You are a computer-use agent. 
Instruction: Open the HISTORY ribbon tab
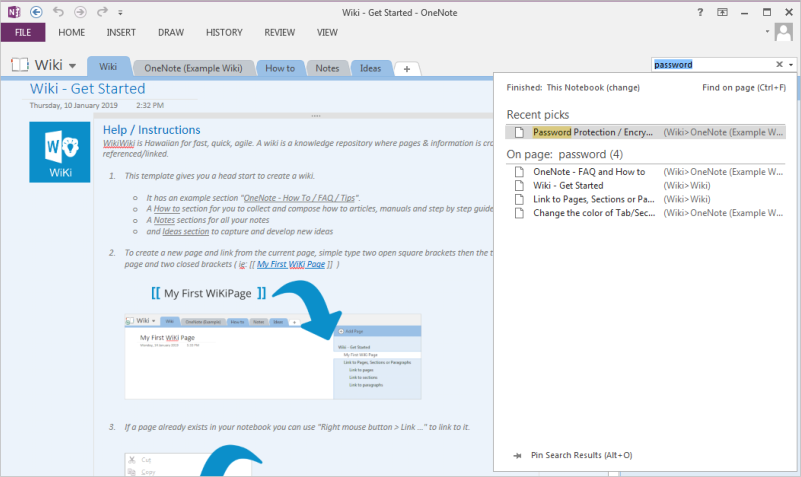224,32
